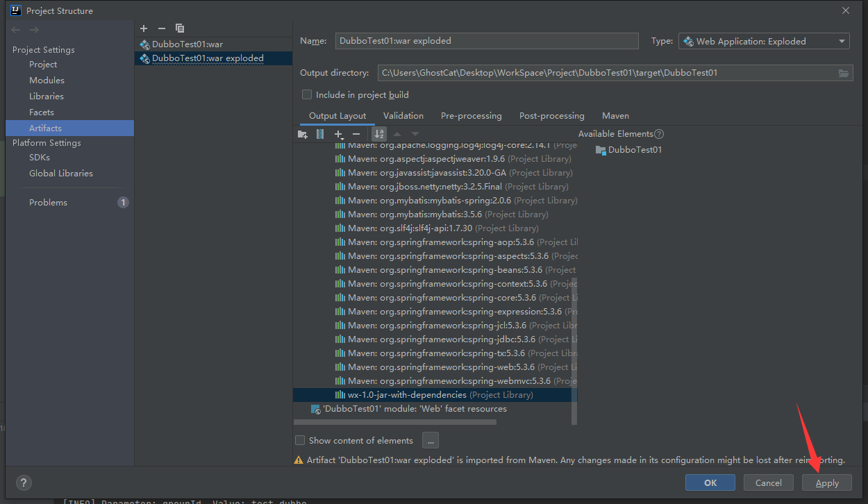
Task: Select Maven mybatis:3.5.6 library row
Action: pyautogui.click(x=435, y=215)
